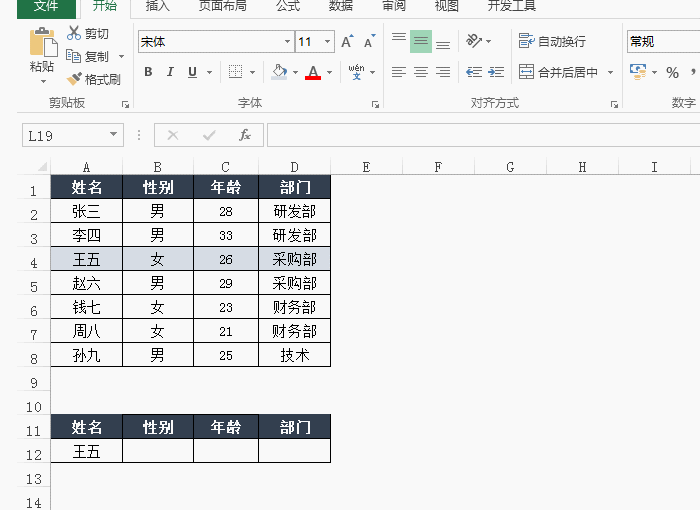The width and height of the screenshot is (700, 510).
Task: Expand the fill color dropdown arrow
Action: point(295,72)
